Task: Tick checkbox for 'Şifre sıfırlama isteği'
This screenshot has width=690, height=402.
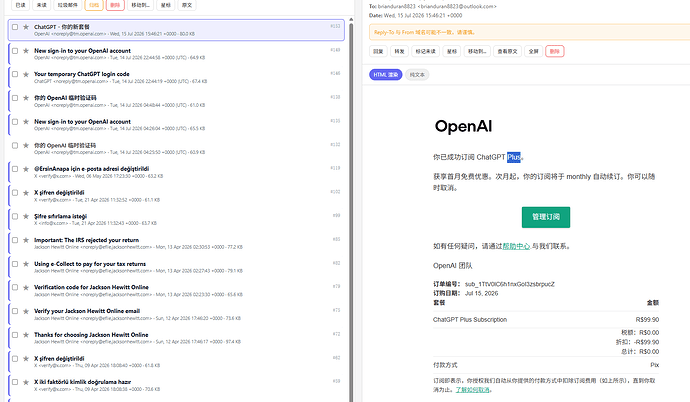Action: coord(15,216)
